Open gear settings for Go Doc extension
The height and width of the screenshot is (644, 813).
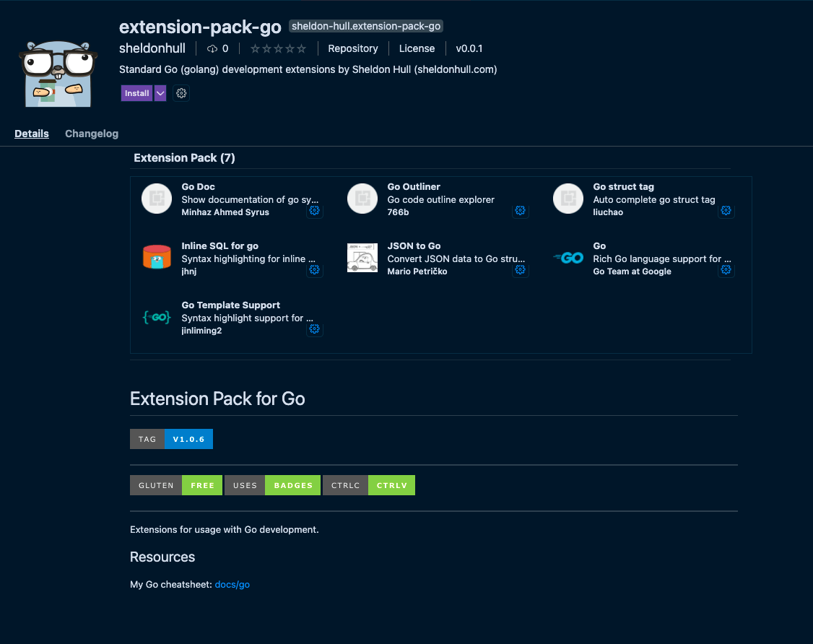coord(315,211)
